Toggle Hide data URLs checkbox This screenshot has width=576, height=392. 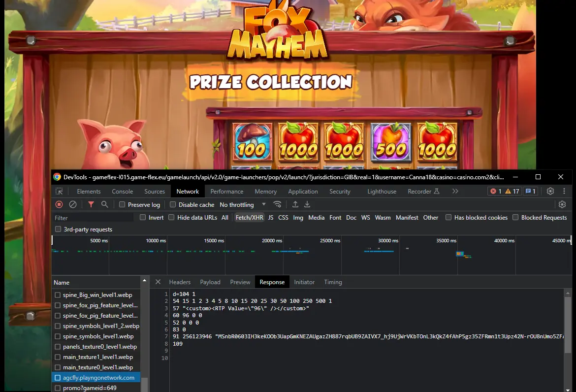171,218
